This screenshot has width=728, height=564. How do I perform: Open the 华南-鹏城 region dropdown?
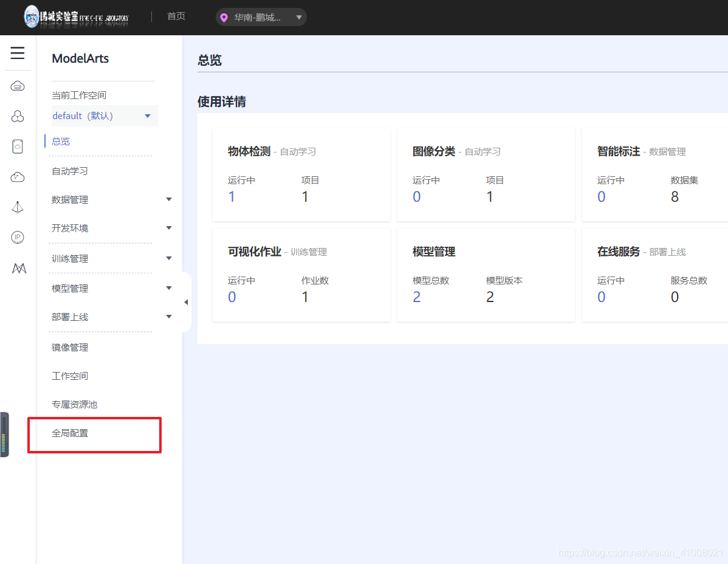tap(261, 17)
